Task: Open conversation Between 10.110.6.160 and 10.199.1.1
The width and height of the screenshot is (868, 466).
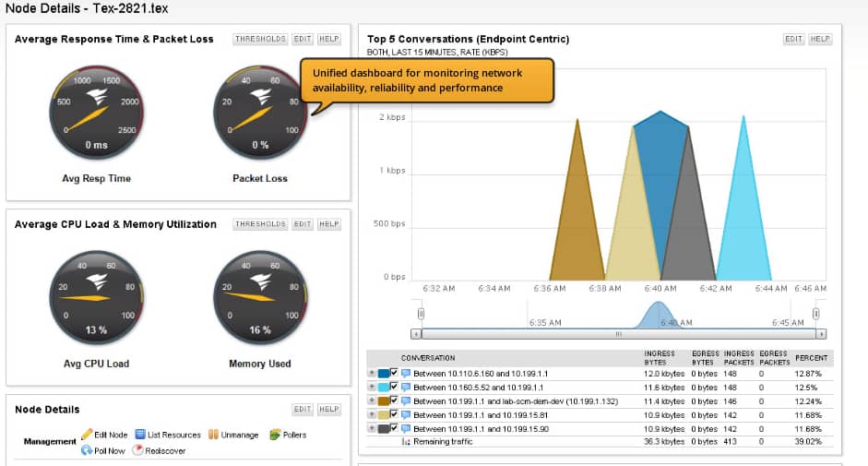Action: pyautogui.click(x=481, y=374)
